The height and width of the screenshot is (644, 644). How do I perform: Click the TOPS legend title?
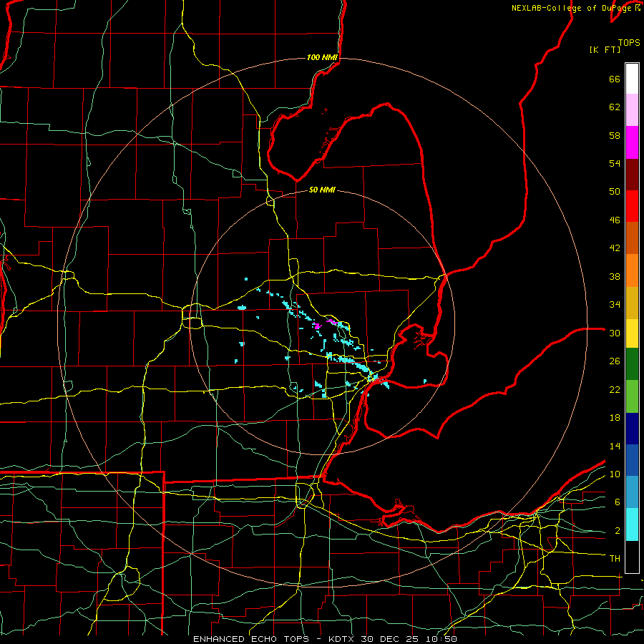[x=629, y=43]
